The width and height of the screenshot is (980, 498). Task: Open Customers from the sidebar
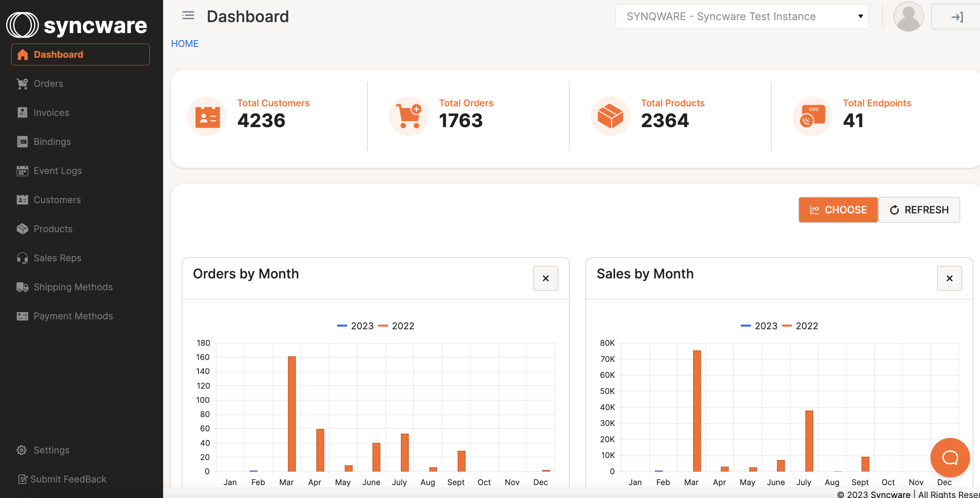point(57,199)
